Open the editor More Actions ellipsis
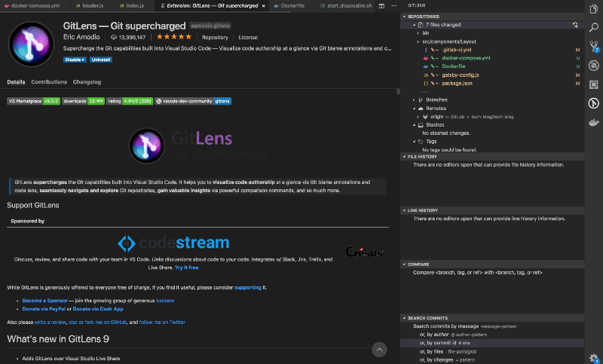The image size is (603, 364). 393,6
